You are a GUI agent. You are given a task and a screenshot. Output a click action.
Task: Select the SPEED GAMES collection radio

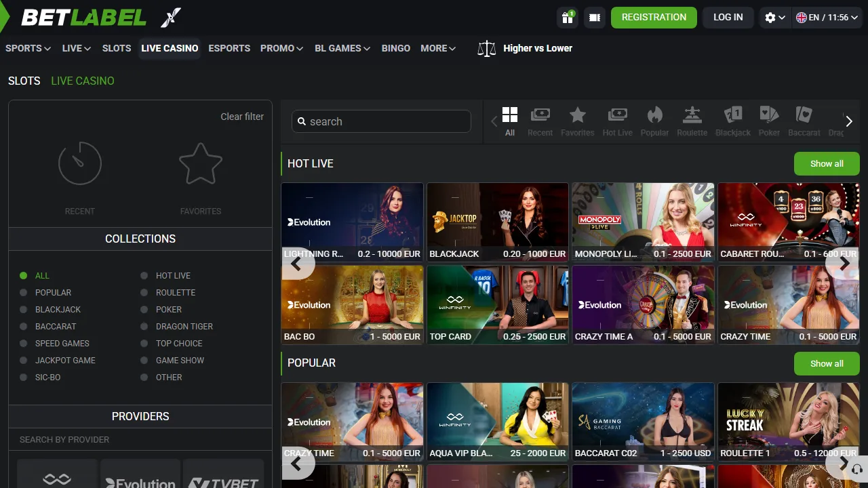point(23,344)
